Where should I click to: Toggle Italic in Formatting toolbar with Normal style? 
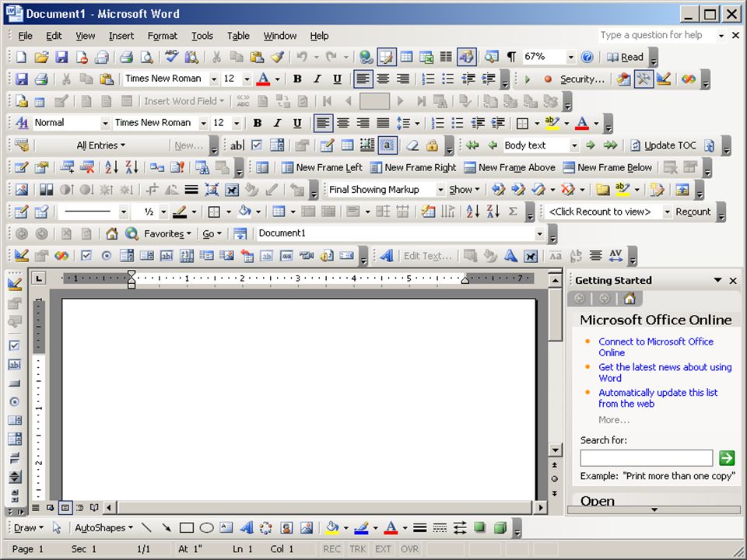pos(277,123)
